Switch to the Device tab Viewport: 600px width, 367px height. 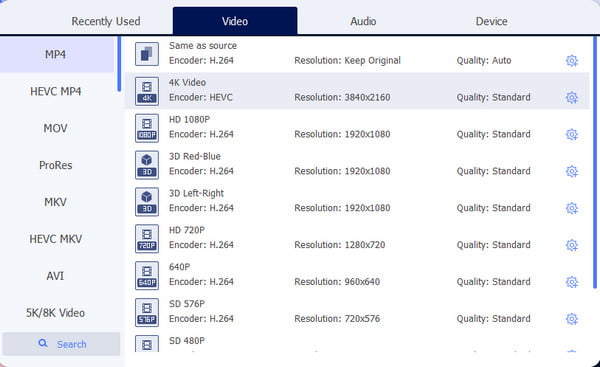491,21
